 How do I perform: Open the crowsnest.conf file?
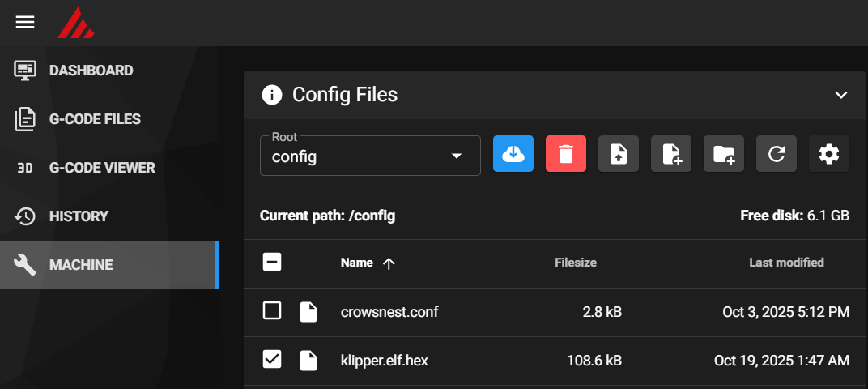point(389,312)
